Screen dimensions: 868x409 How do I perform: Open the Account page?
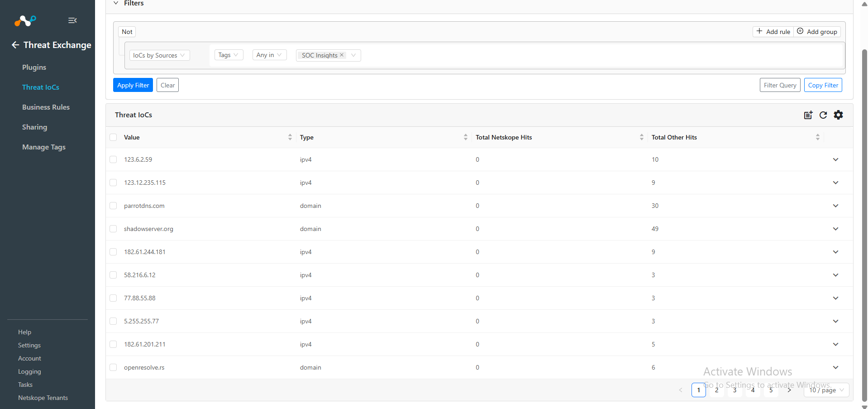tap(30, 358)
